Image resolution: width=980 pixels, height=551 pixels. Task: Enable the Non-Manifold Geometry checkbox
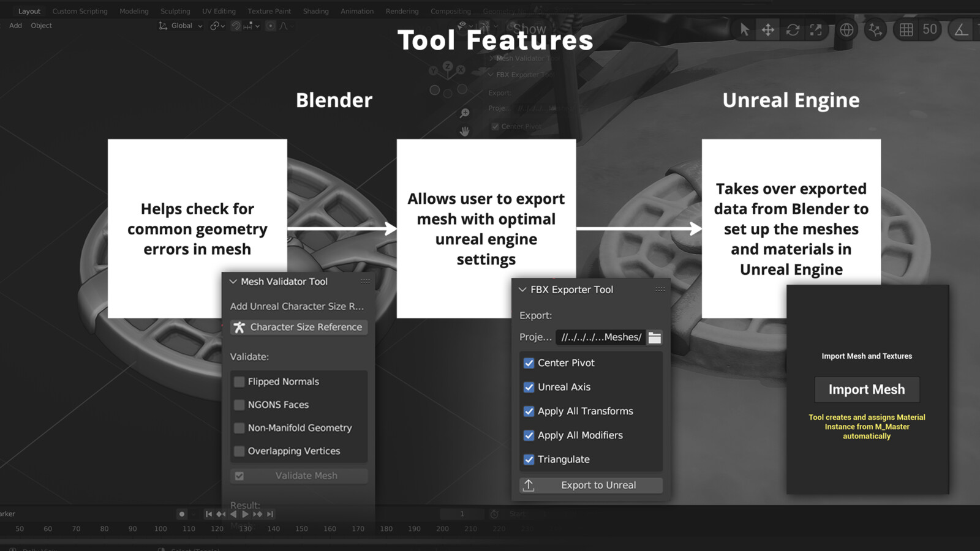tap(239, 428)
